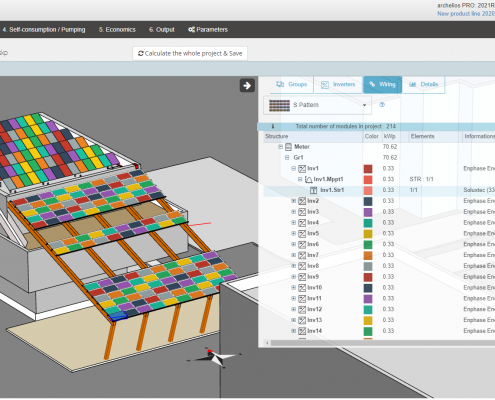The width and height of the screenshot is (495, 400).
Task: Click the help icon beside S Pattern
Action: tap(382, 105)
